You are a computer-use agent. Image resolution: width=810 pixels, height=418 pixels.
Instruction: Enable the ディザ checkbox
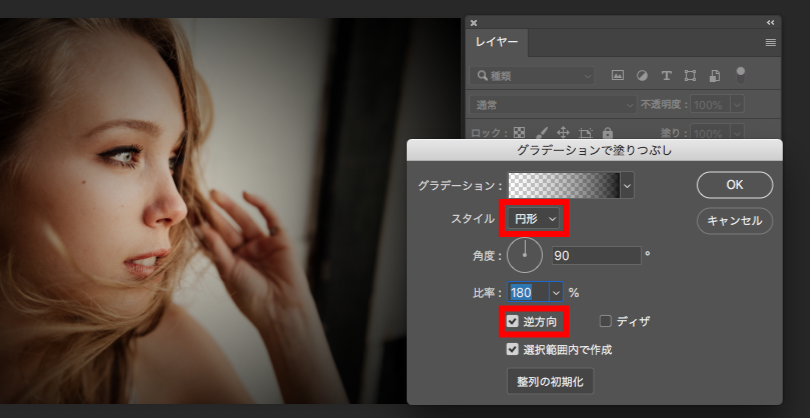(x=605, y=321)
